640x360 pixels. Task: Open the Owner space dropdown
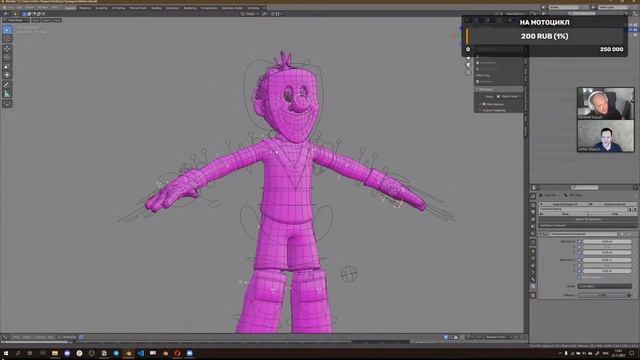click(604, 287)
